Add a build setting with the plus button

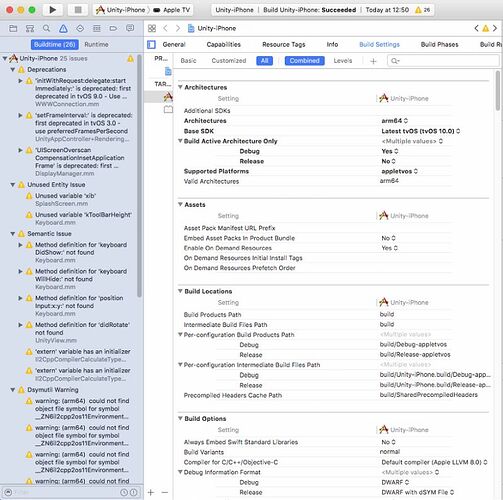point(373,61)
